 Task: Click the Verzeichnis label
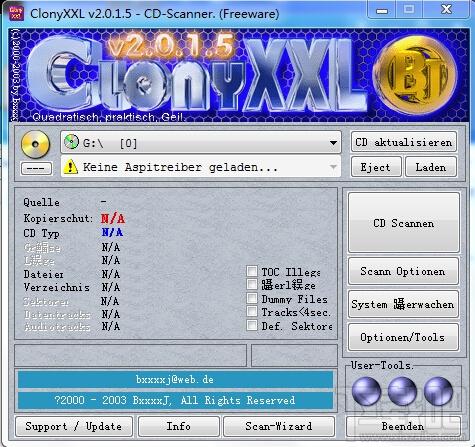[x=56, y=287]
